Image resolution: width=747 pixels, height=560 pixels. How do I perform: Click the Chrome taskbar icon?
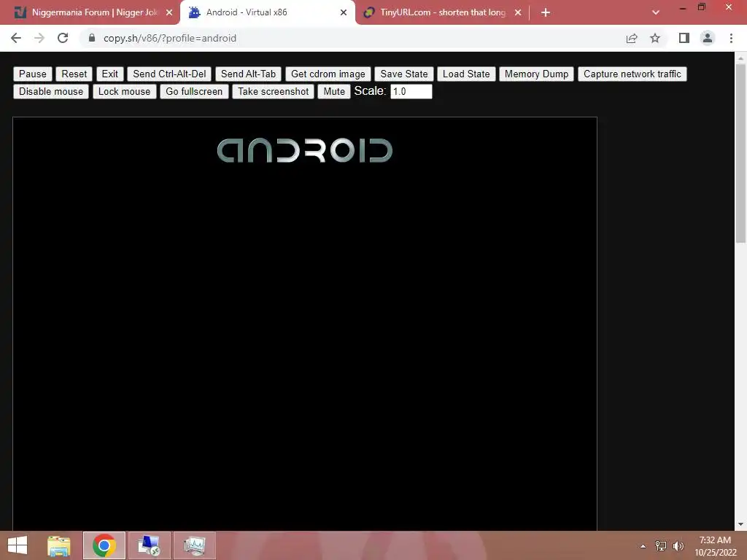pos(104,545)
